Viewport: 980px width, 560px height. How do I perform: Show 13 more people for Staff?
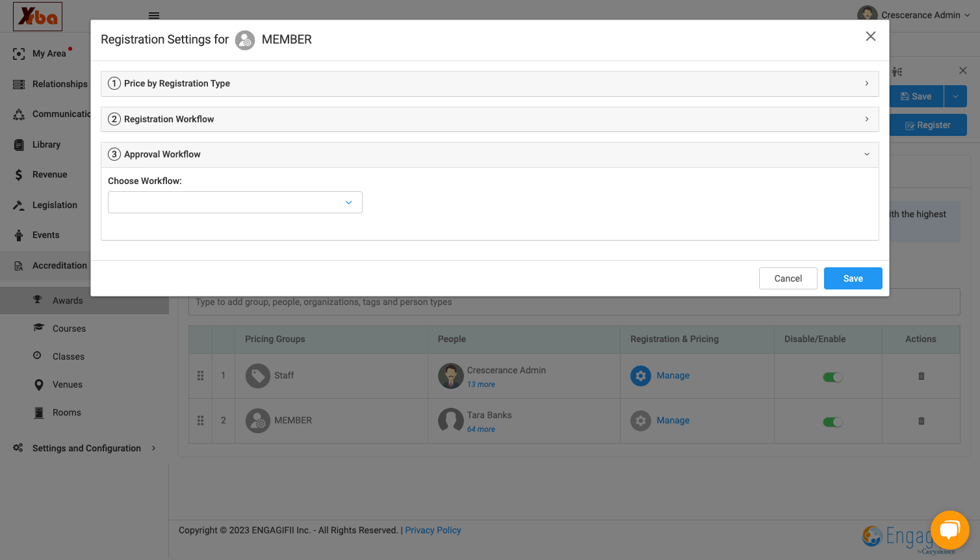[x=481, y=384]
